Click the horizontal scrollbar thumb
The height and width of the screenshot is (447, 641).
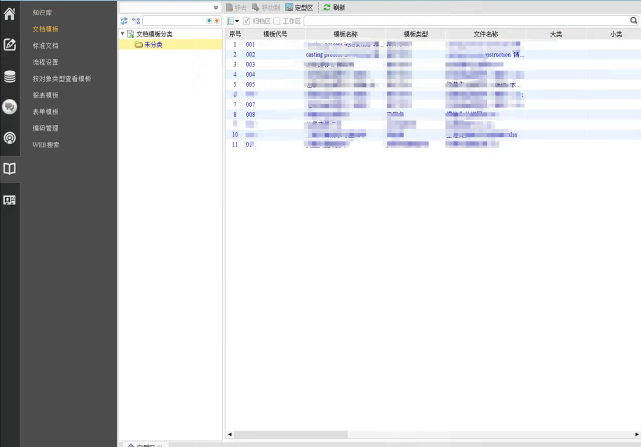(291, 434)
